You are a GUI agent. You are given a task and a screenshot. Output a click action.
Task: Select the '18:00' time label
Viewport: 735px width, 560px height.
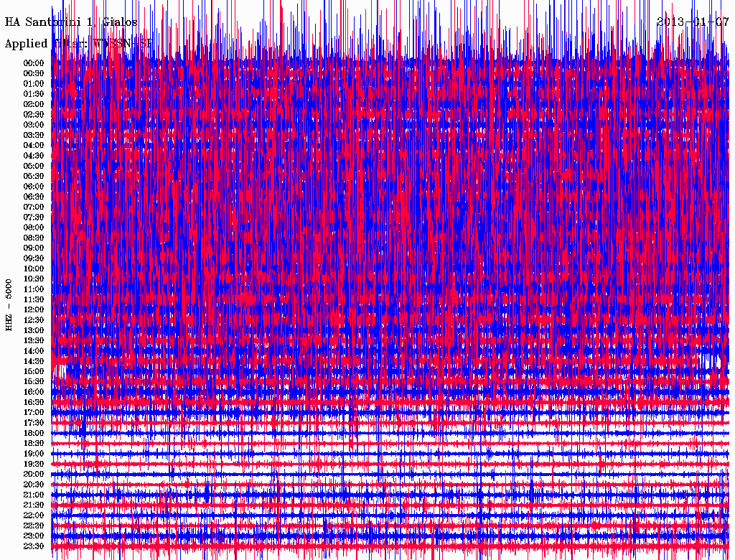click(34, 434)
